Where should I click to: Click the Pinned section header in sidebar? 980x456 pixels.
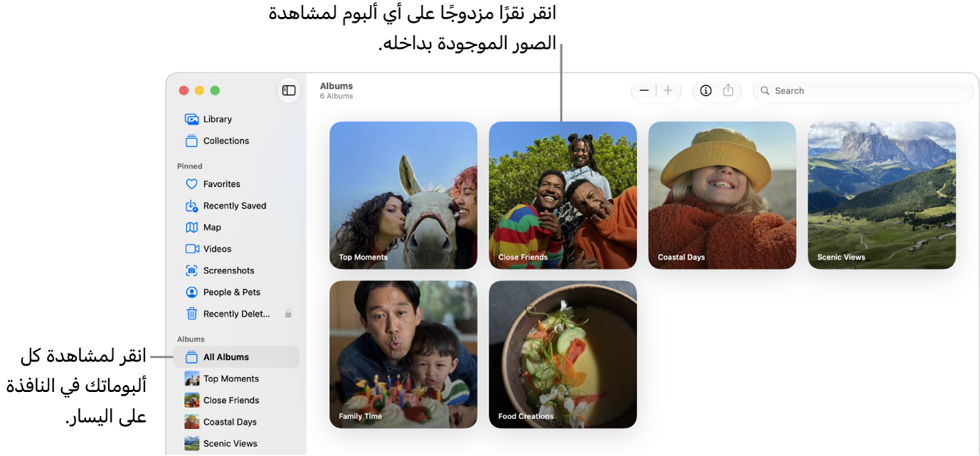click(x=190, y=166)
